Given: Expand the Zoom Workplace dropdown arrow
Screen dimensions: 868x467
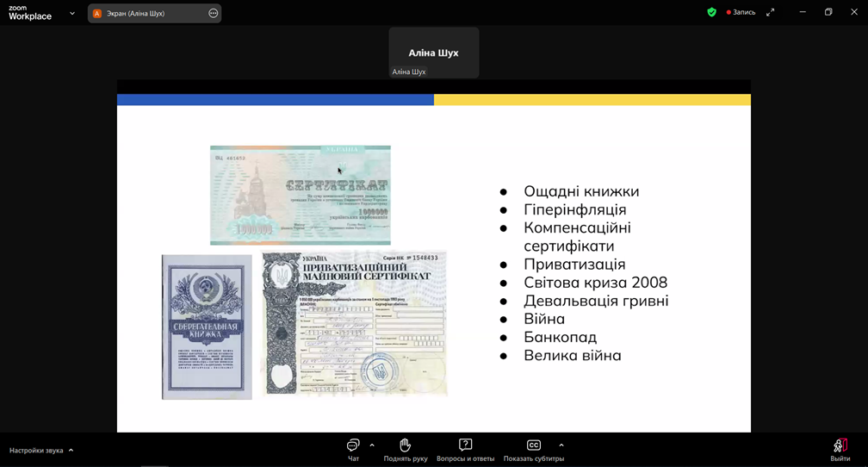Looking at the screenshot, I should tap(72, 14).
